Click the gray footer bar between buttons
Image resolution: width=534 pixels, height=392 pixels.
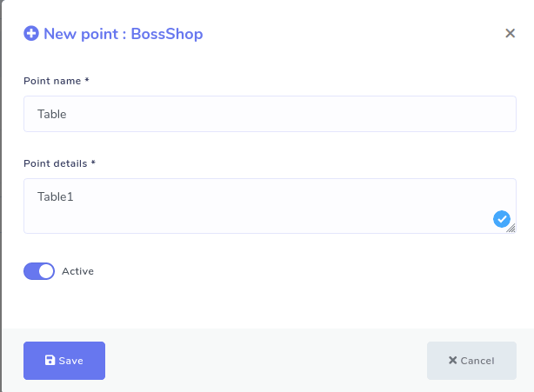(x=265, y=361)
